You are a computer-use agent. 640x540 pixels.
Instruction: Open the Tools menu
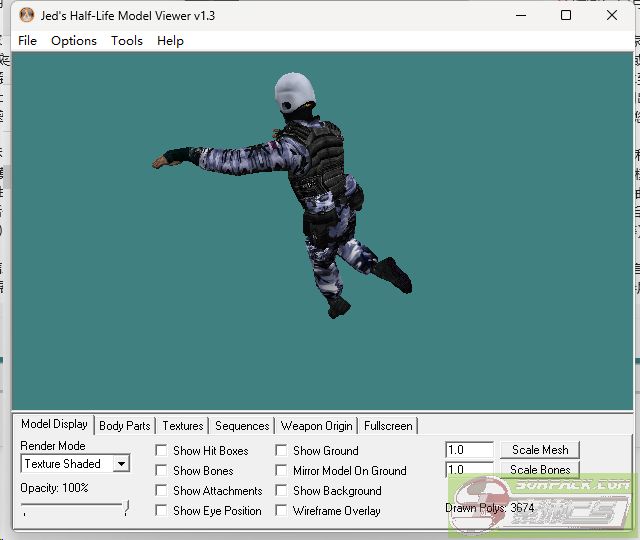tap(127, 41)
